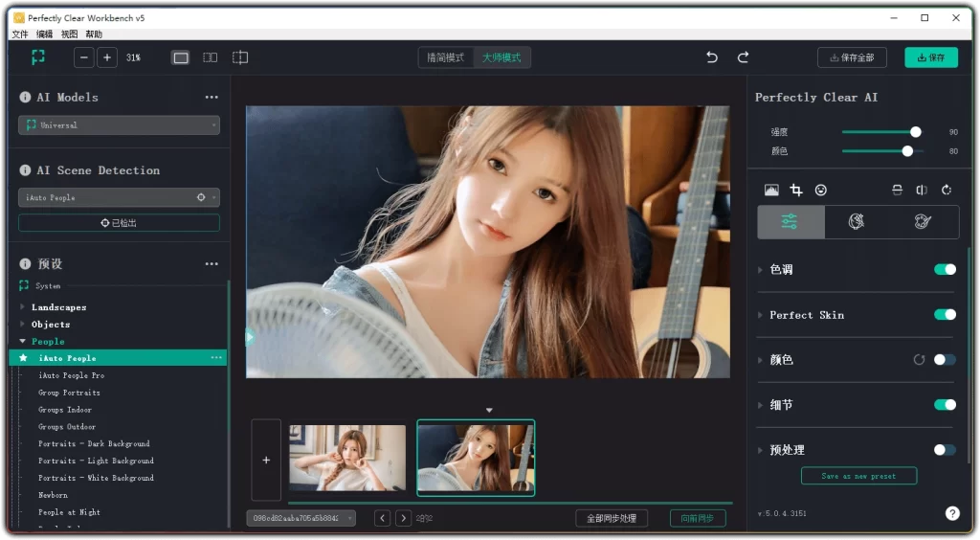980x540 pixels.
Task: Click the green 保存 button
Action: point(931,57)
